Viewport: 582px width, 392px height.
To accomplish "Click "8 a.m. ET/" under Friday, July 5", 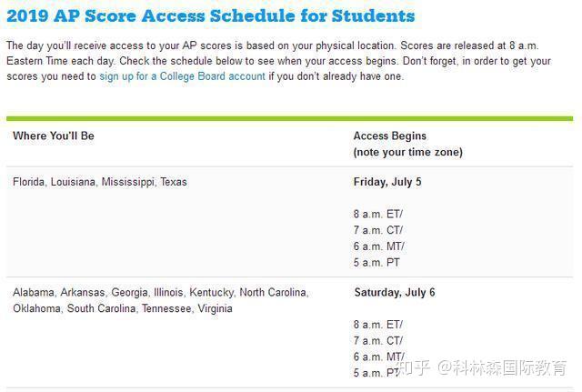I will pyautogui.click(x=377, y=214).
